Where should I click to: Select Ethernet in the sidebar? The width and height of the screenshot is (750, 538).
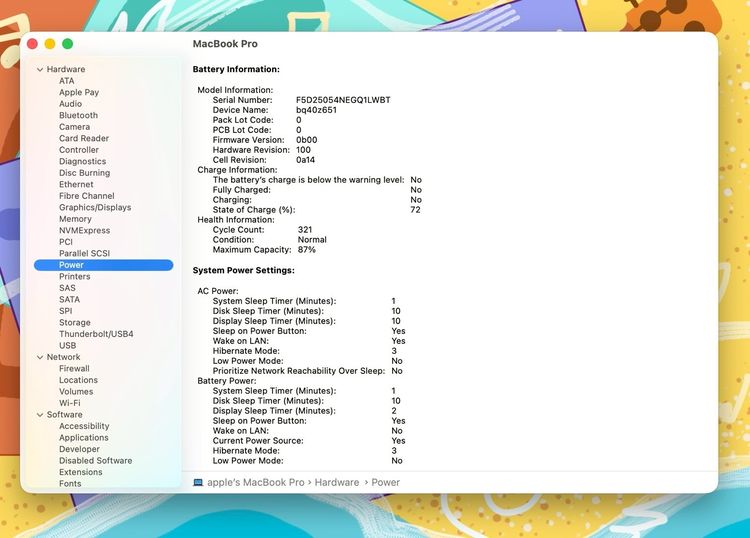click(76, 185)
